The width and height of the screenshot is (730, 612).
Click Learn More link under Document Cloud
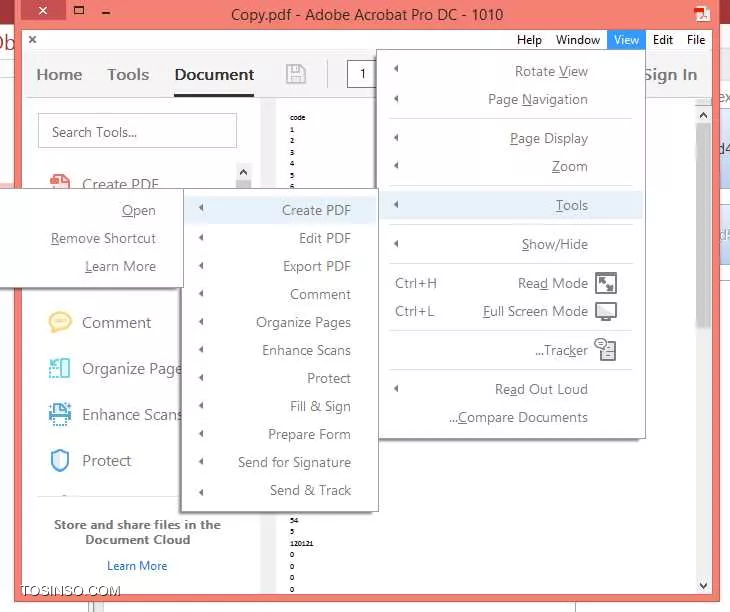[x=137, y=565]
